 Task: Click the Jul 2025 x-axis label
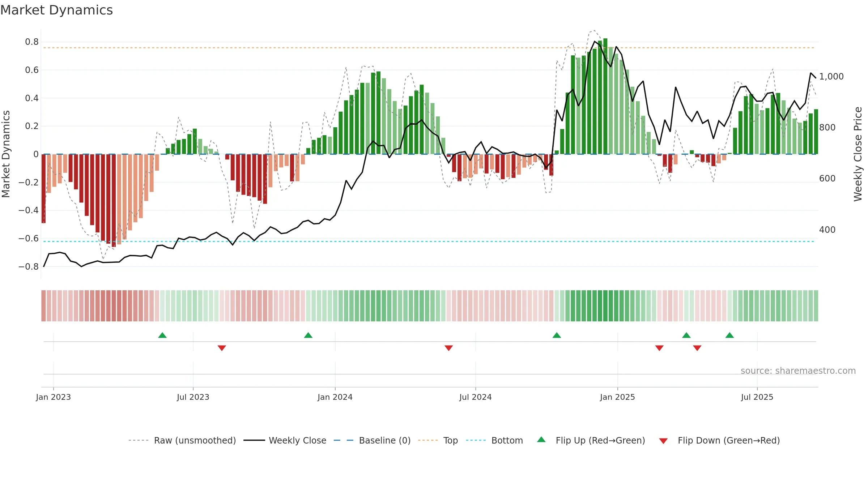757,397
